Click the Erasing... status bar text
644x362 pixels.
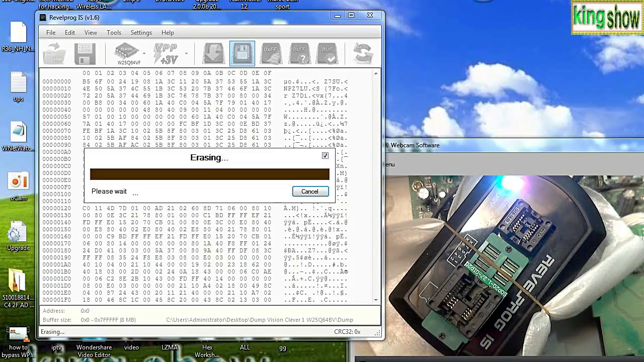coord(52,332)
